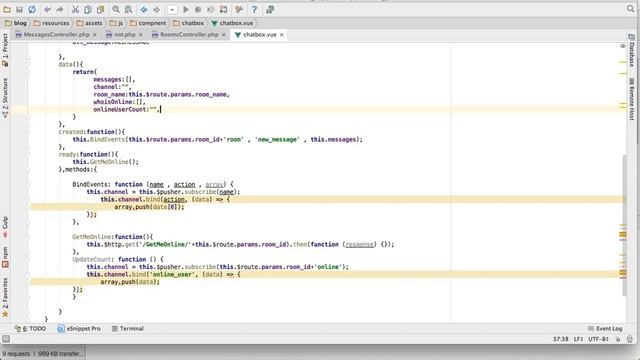640x360 pixels.
Task: Open the Gulp tool window
Action: click(x=5, y=227)
